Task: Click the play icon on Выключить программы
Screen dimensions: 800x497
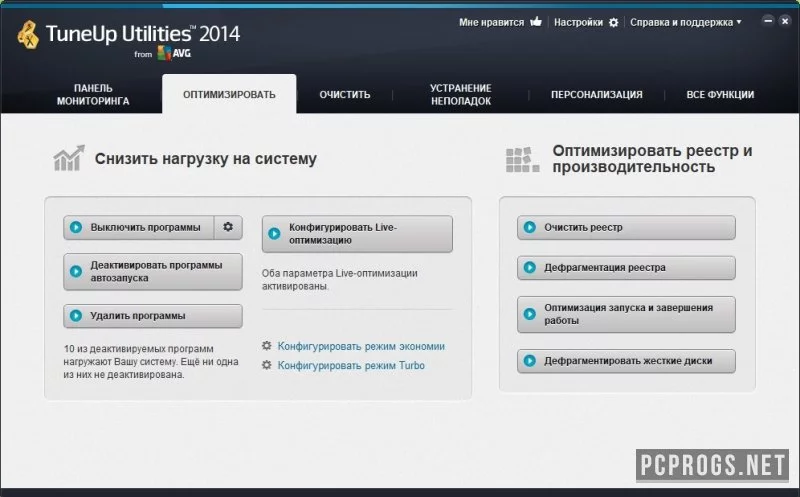Action: coord(76,227)
